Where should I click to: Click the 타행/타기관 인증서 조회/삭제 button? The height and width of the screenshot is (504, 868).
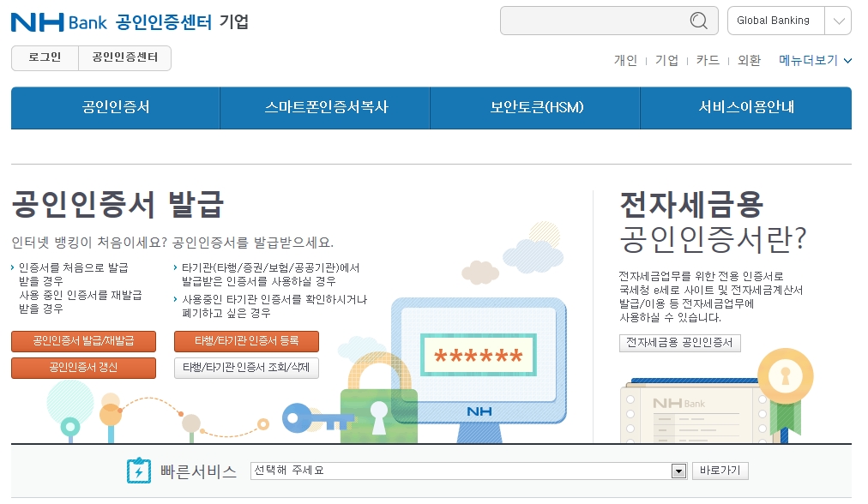tap(246, 368)
